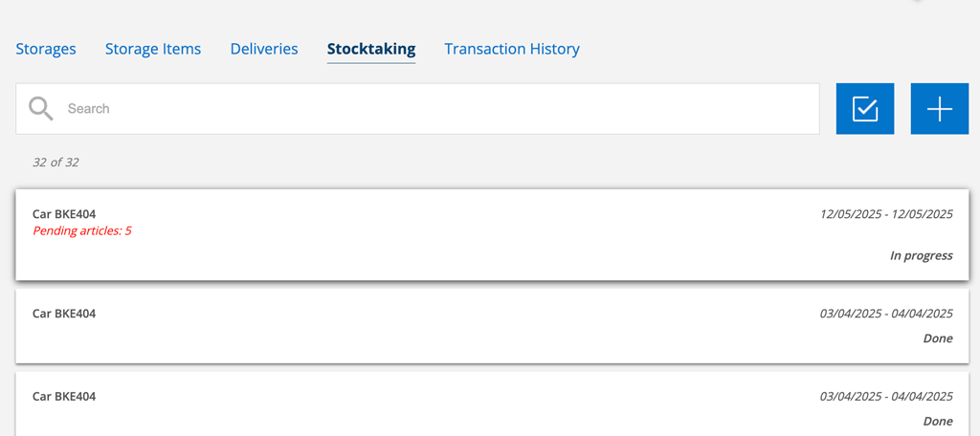Open the third Car BKE404 stocktaking entry
Viewport: 980px width, 436px height.
tap(492, 404)
